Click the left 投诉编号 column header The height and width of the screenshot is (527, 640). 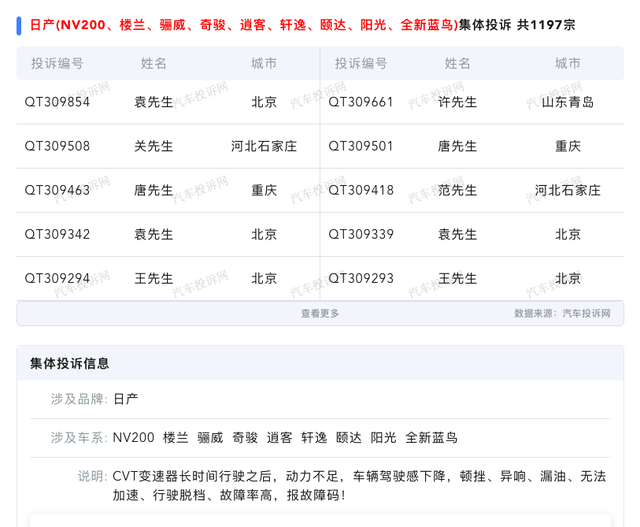pos(57,63)
